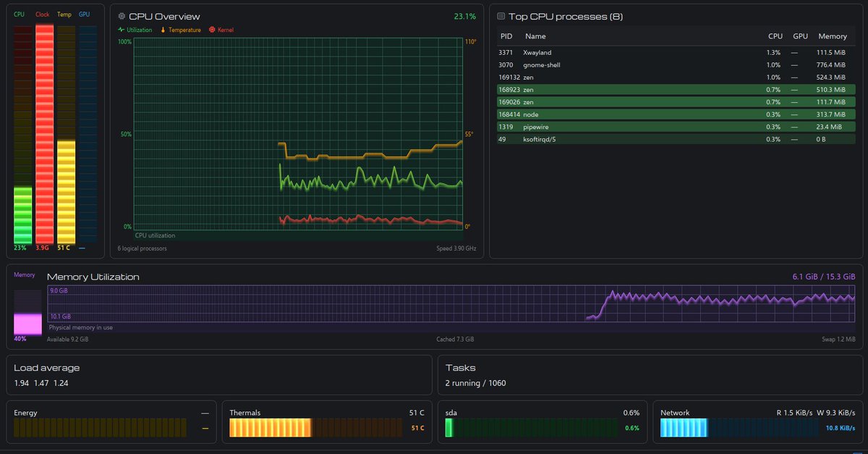868x454 pixels.
Task: Sort processes by Name column
Action: pyautogui.click(x=535, y=36)
